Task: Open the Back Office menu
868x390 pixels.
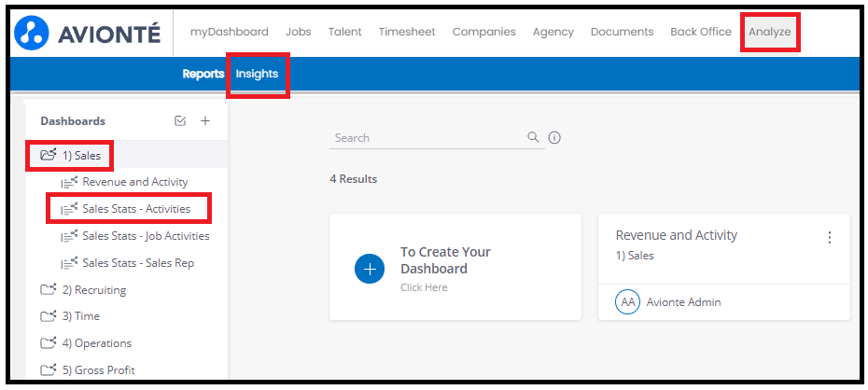Action: (701, 32)
